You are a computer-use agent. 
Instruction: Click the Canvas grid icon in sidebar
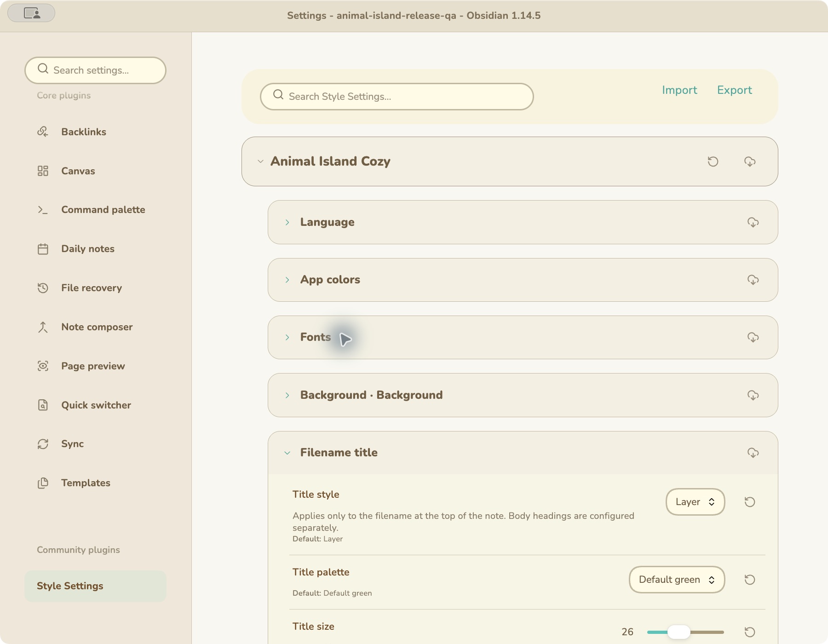click(x=43, y=171)
